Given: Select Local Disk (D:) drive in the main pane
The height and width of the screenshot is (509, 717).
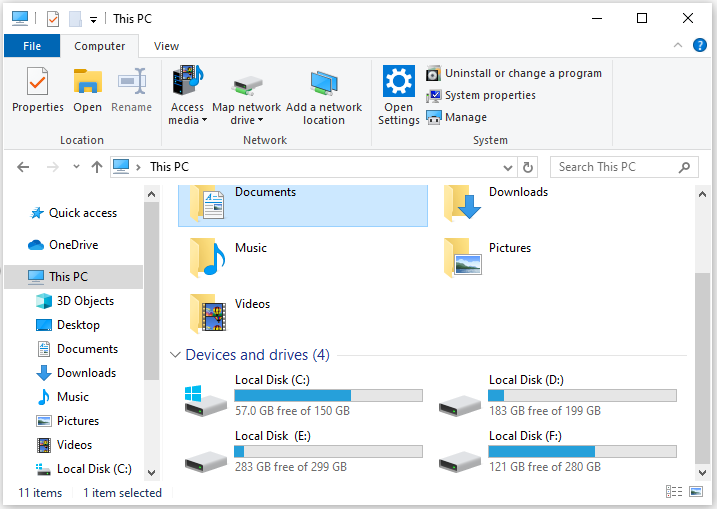Looking at the screenshot, I should [556, 396].
